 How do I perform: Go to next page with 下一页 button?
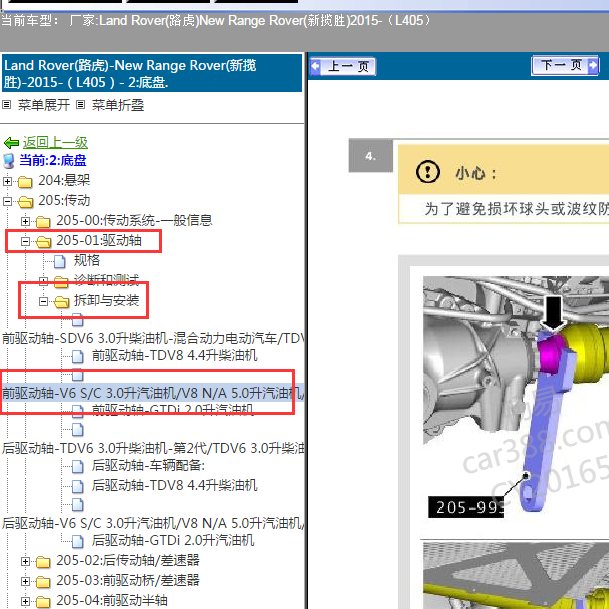coord(565,65)
